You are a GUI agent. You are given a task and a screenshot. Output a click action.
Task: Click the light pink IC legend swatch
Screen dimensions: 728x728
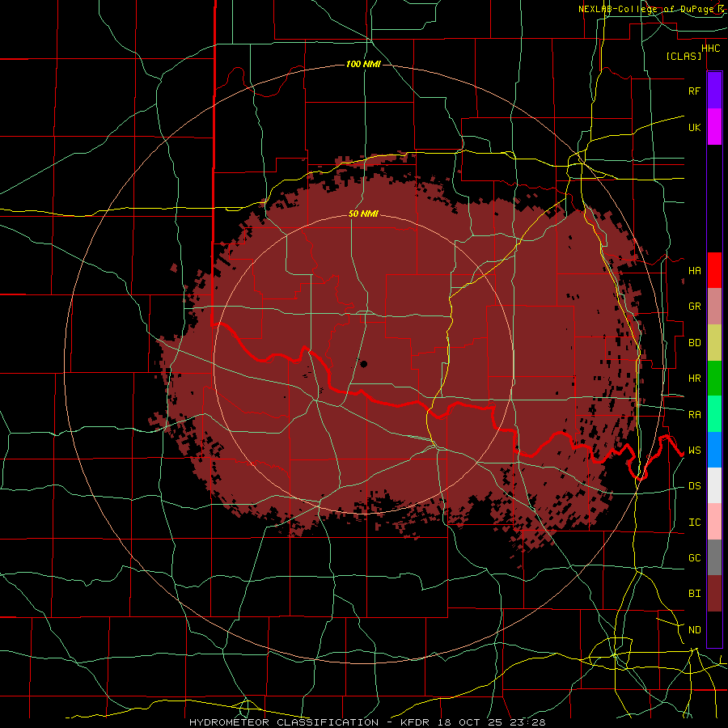tap(714, 522)
